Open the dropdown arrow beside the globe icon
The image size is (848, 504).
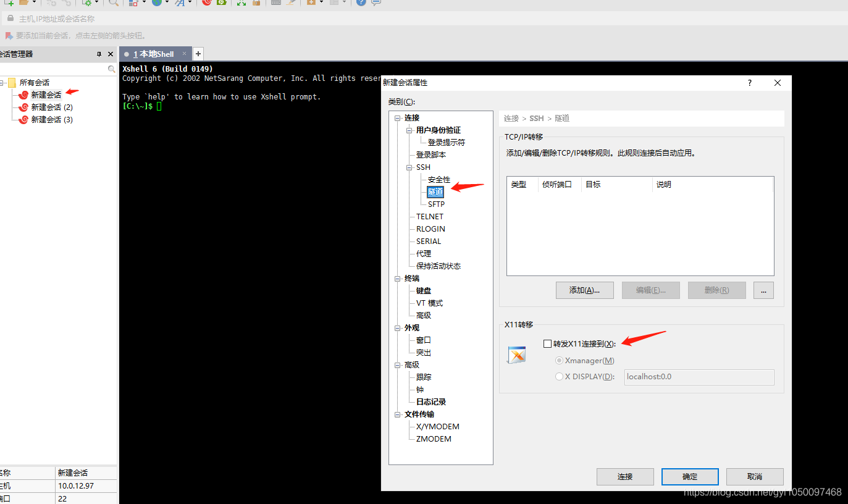click(167, 2)
